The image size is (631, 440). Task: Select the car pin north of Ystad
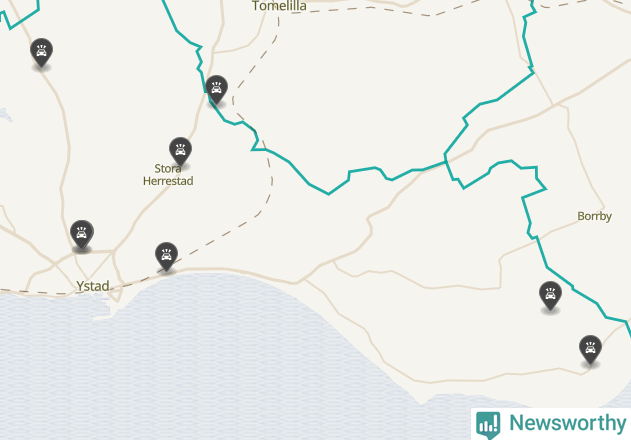coord(82,234)
